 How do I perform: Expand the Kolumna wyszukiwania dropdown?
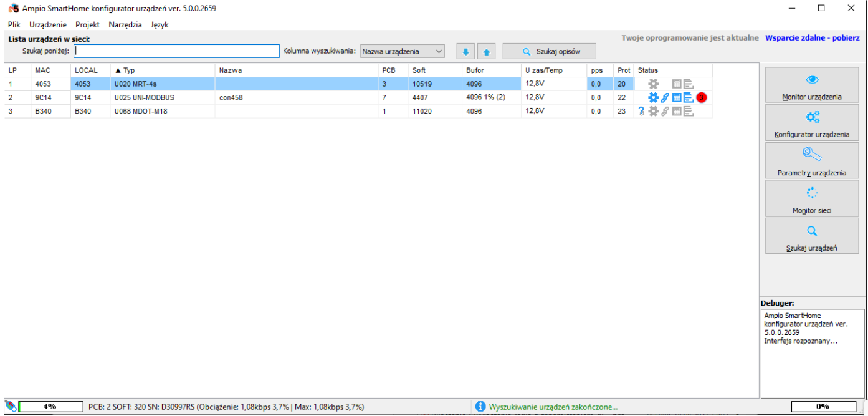[x=403, y=51]
